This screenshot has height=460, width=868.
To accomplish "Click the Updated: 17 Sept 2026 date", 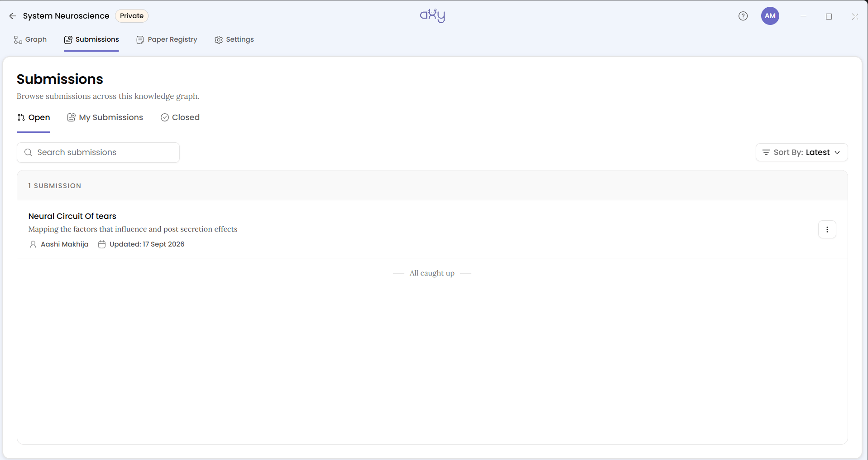I will pyautogui.click(x=147, y=244).
